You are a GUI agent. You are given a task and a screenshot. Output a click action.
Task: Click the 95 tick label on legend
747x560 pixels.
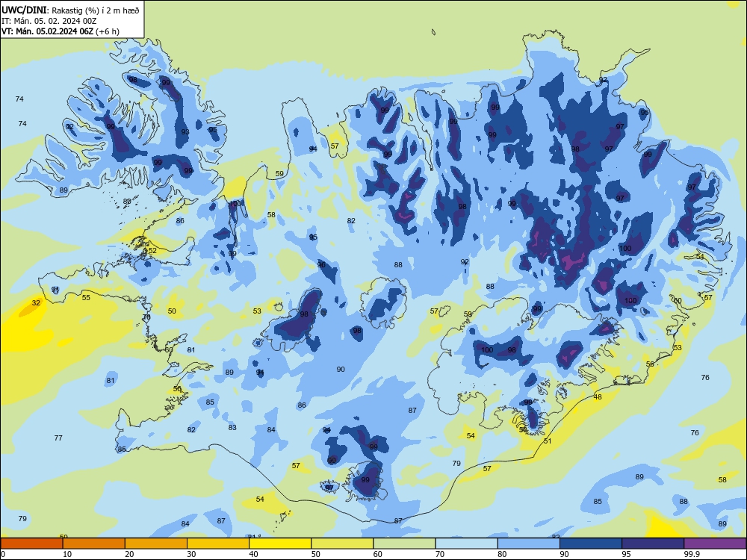[626, 554]
